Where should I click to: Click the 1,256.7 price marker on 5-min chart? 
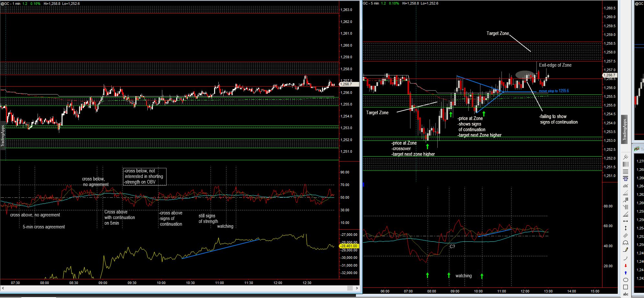coord(609,75)
